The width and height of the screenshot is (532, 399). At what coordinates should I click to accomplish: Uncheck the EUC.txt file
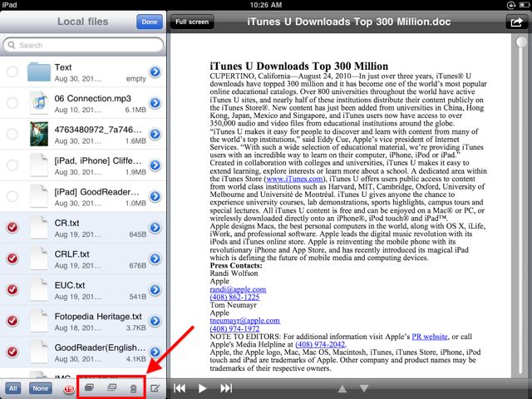pos(12,290)
